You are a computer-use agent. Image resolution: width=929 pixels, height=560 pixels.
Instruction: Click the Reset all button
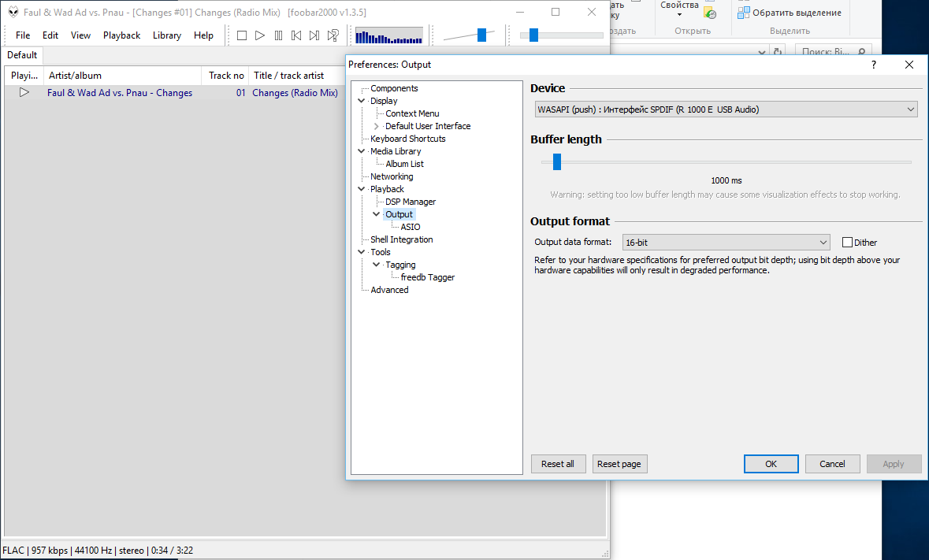[x=558, y=464]
